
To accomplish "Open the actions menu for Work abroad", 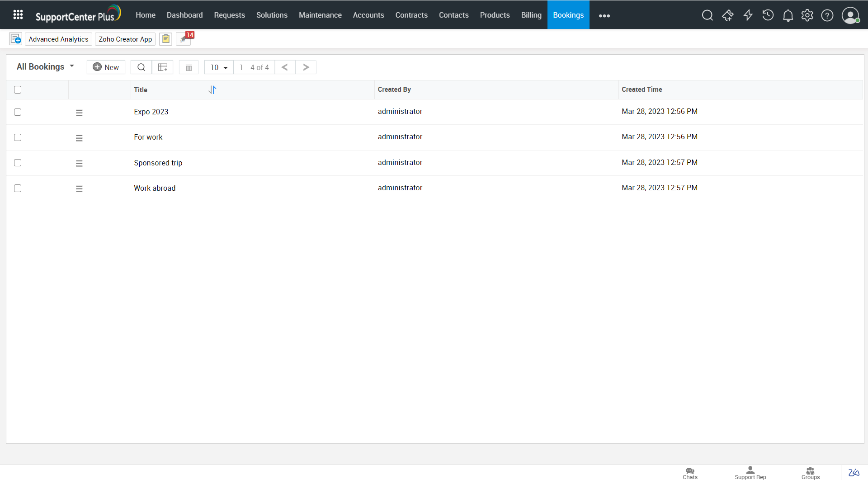I will 79,188.
